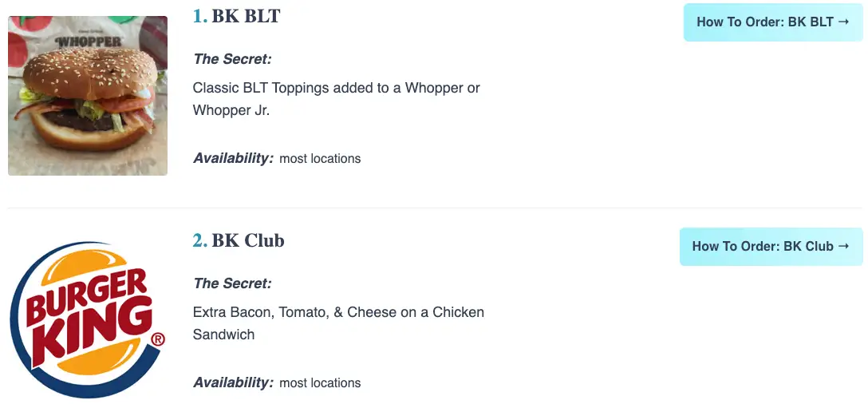
Task: Click The Secret label under BK BLT
Action: pos(232,59)
